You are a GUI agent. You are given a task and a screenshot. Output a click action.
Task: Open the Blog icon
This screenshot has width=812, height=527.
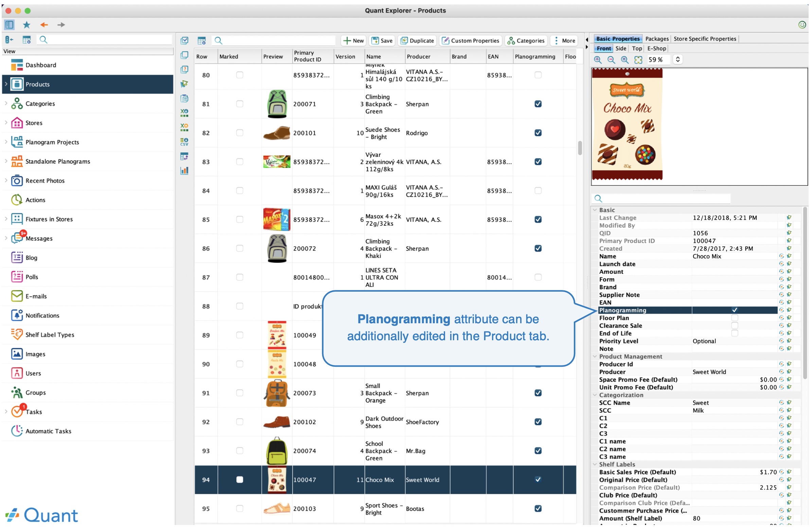(x=17, y=257)
